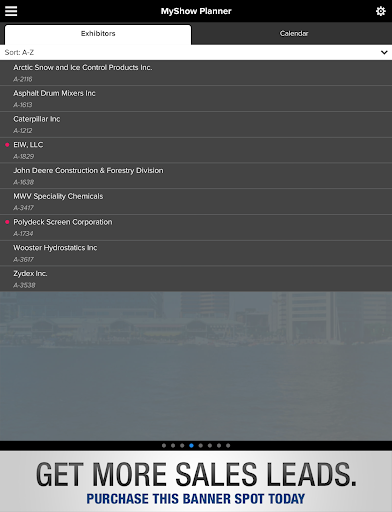Open MWV Speciality Chemicals entry
The image size is (392, 512).
click(x=196, y=201)
